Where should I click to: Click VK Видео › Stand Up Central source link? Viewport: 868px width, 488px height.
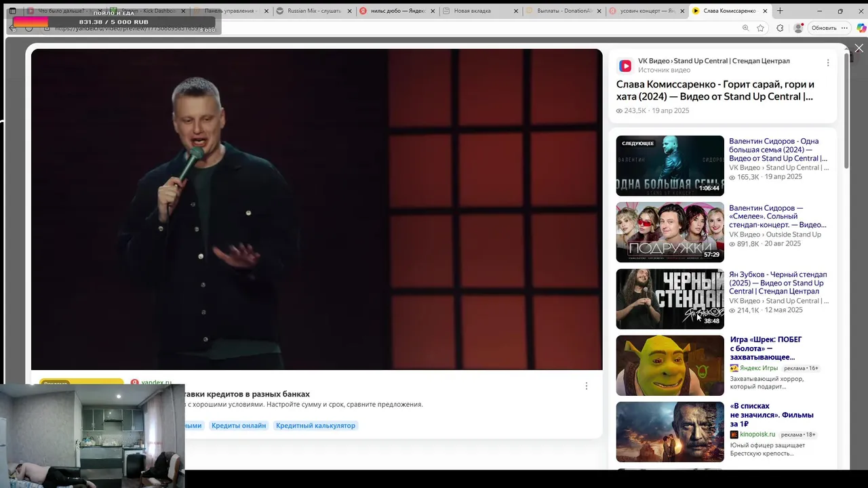(713, 61)
